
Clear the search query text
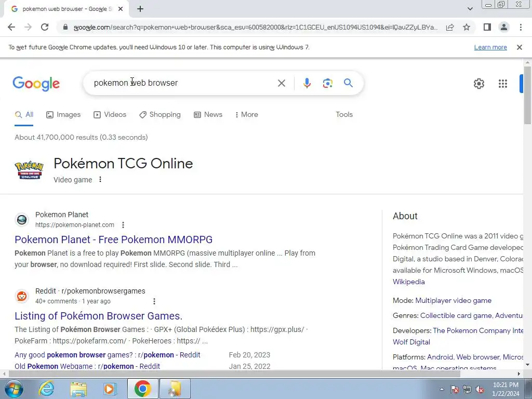pos(281,83)
